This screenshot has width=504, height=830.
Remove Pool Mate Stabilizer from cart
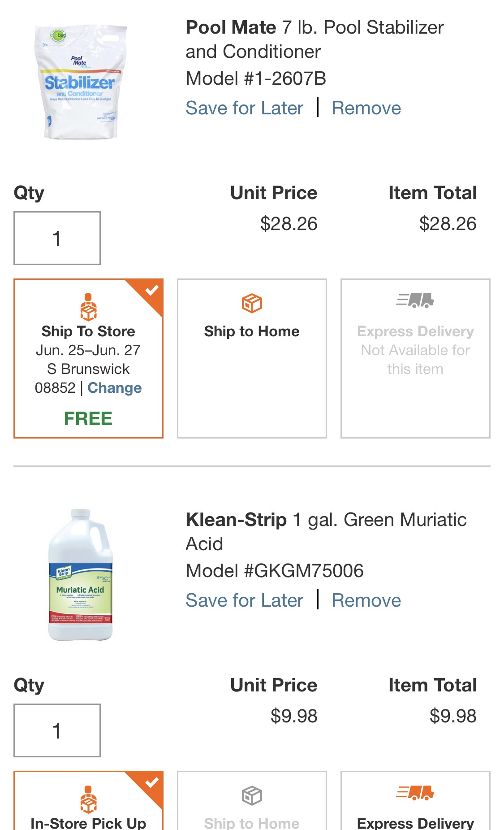366,108
